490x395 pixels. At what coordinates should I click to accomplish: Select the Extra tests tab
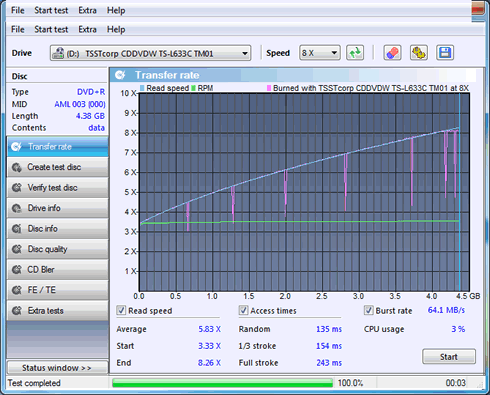pyautogui.click(x=57, y=311)
